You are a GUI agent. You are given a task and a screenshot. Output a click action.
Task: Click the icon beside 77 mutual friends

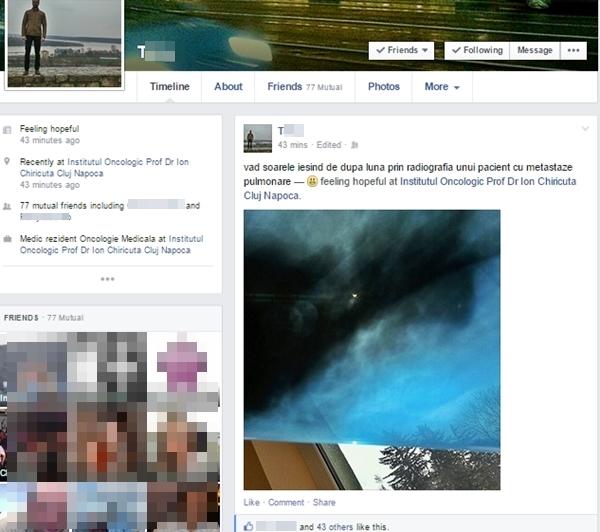coord(8,206)
